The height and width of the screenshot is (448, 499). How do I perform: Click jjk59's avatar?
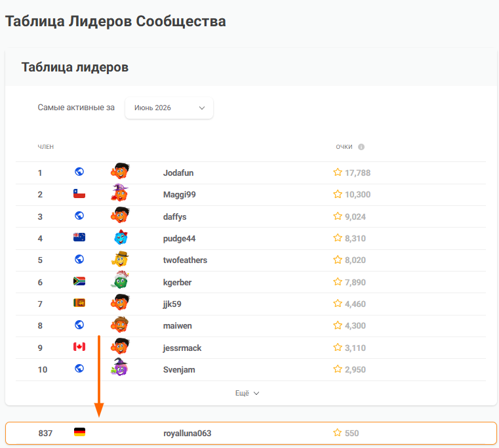[120, 302]
